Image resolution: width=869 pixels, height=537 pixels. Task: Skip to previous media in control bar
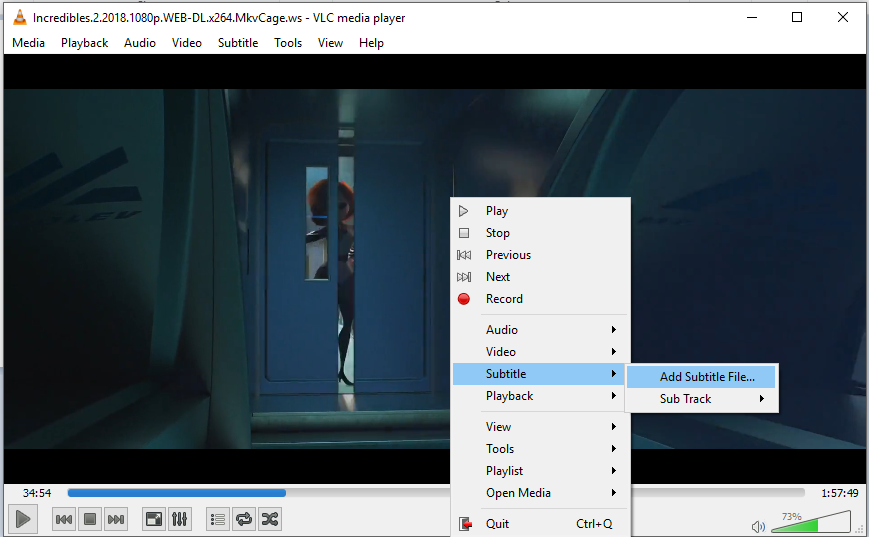(64, 519)
